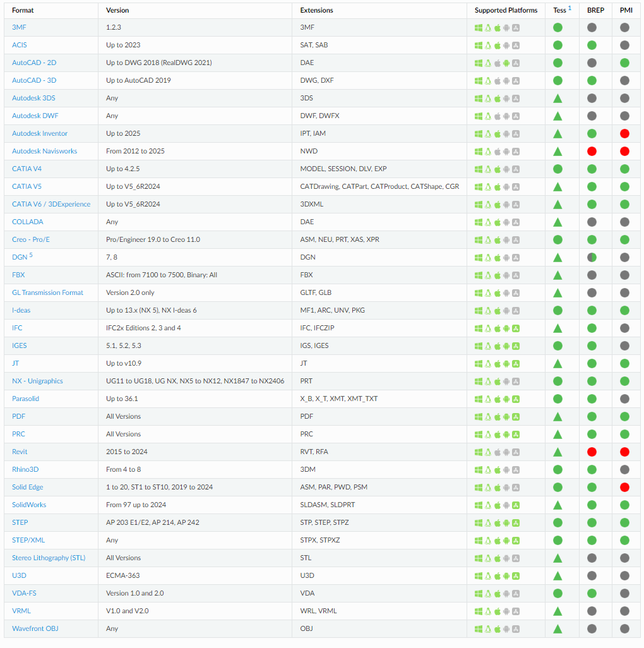Click the Linux penguin icon in ACIS row

488,45
